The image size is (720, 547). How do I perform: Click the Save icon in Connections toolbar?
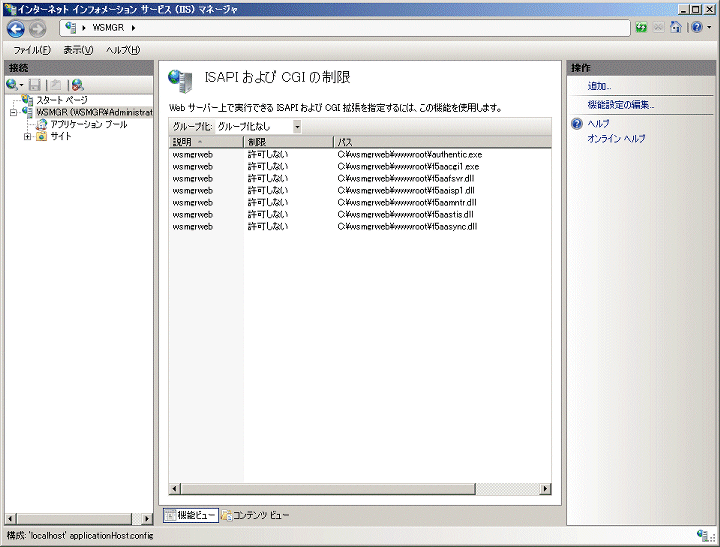pyautogui.click(x=34, y=85)
